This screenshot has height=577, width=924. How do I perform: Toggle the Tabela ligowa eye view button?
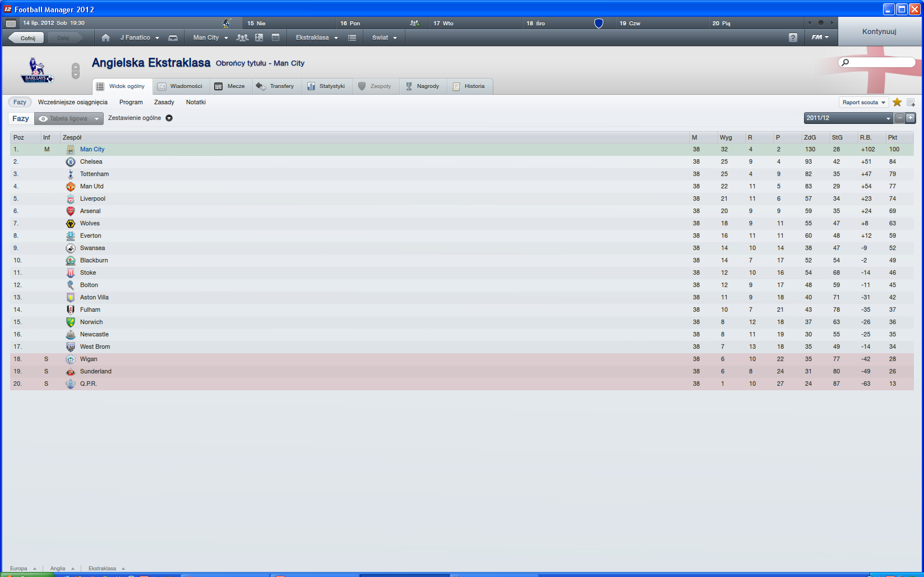(x=69, y=118)
